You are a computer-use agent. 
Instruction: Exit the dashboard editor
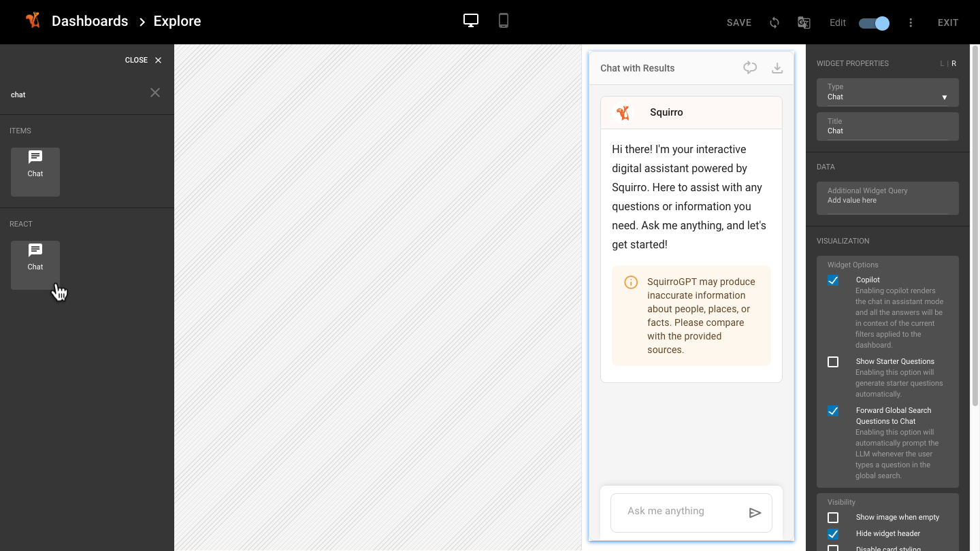tap(948, 22)
